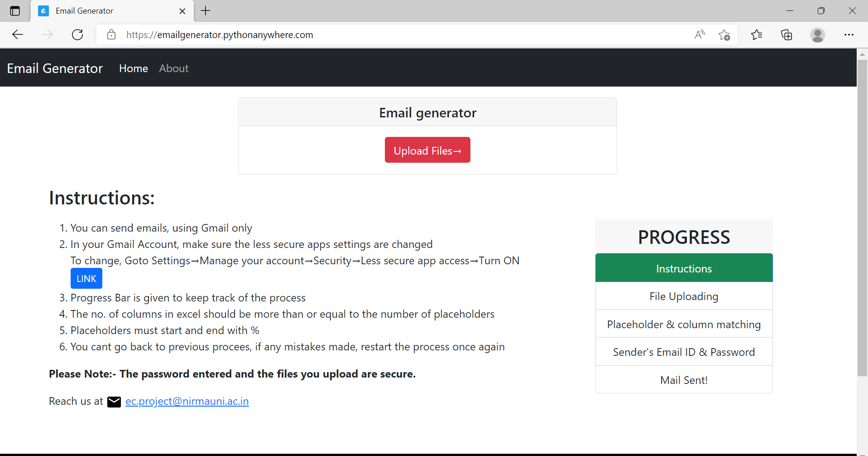View site information lock icon
The height and width of the screenshot is (456, 868).
coord(111,34)
